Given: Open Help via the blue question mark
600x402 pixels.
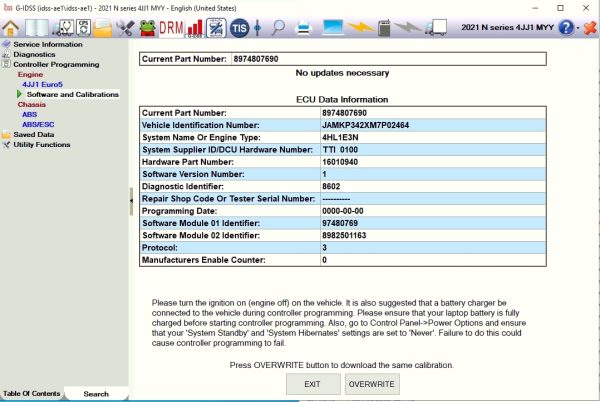Looking at the screenshot, I should click(566, 28).
